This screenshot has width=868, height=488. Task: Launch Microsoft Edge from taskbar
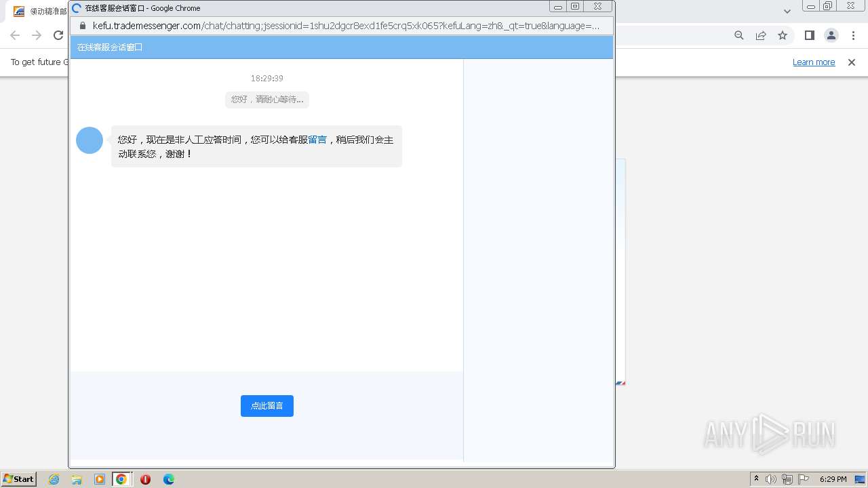coord(169,479)
